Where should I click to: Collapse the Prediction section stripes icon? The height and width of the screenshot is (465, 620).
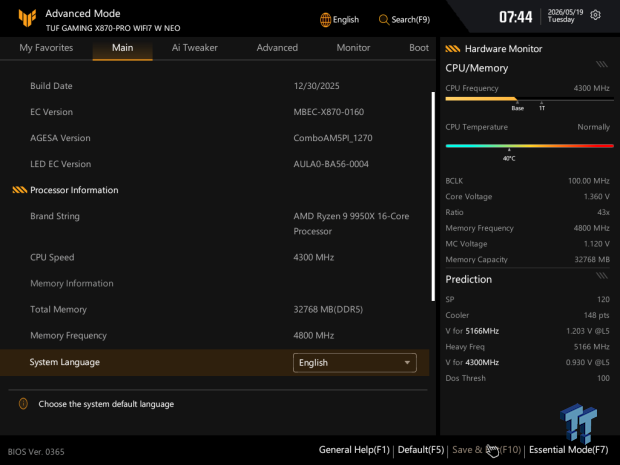pos(602,276)
